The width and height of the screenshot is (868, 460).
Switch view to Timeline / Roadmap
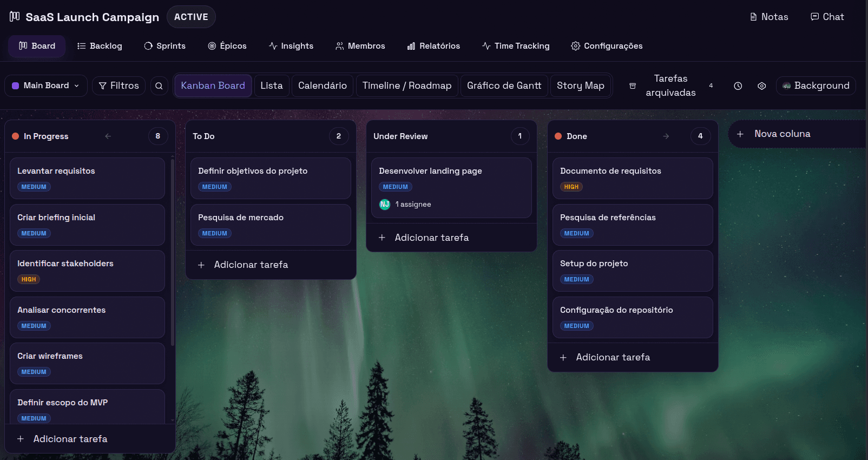(x=407, y=86)
